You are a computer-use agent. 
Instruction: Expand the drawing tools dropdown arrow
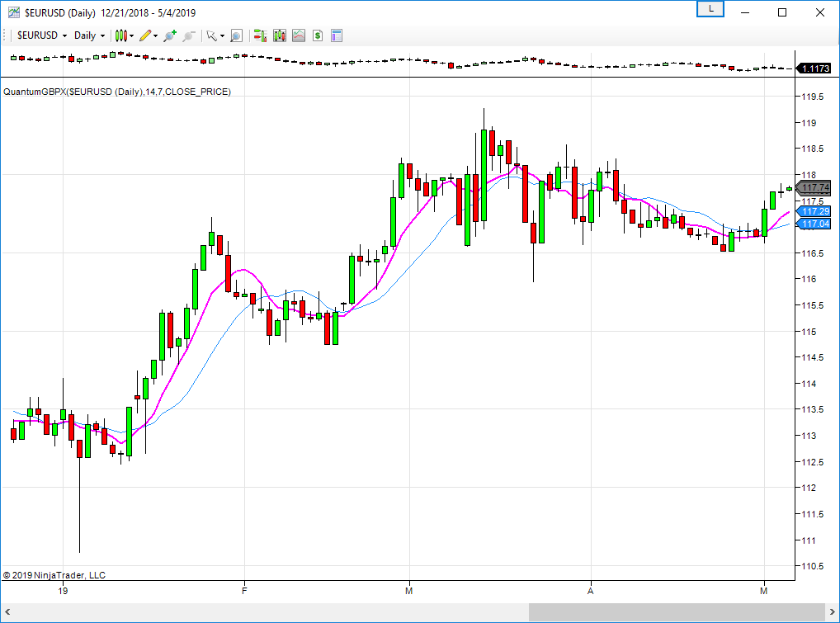point(156,35)
